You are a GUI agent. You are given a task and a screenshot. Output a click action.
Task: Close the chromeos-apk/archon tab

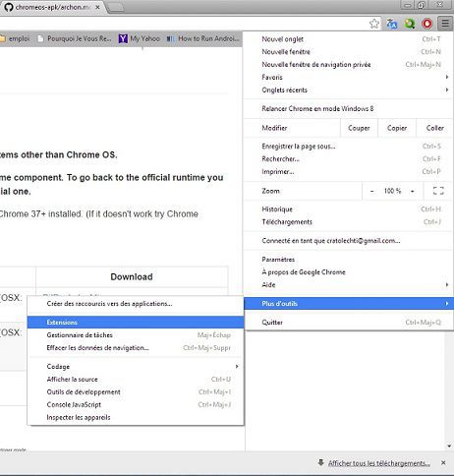coord(97,7)
